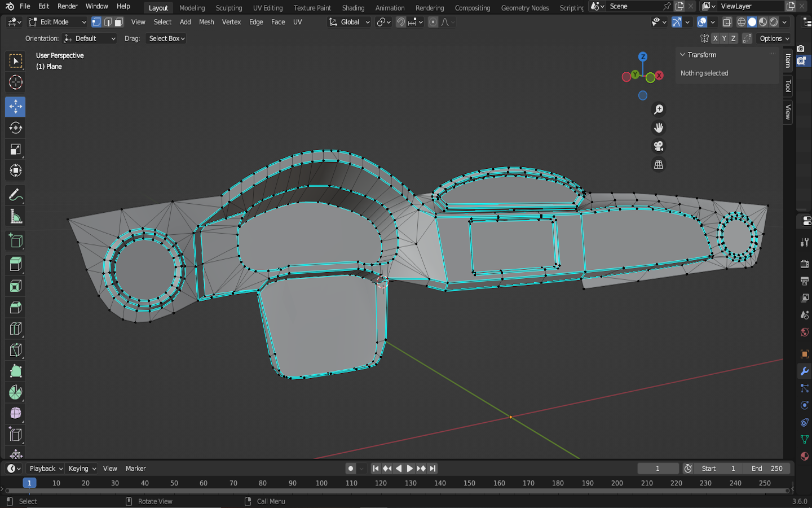Image resolution: width=812 pixels, height=508 pixels.
Task: Open the Playback dropdown
Action: pyautogui.click(x=46, y=468)
